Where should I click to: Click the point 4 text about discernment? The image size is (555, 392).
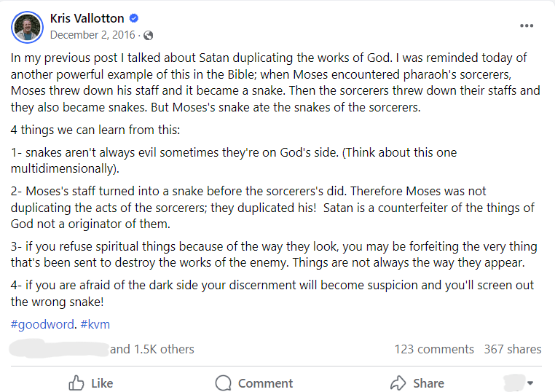pos(269,293)
